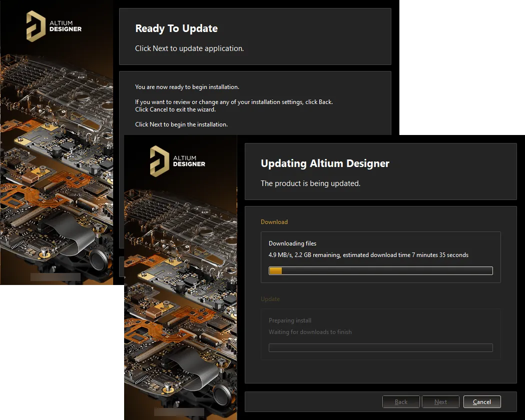Click the Altium Designer logo in the front window
This screenshot has height=420, width=525.
pyautogui.click(x=178, y=161)
